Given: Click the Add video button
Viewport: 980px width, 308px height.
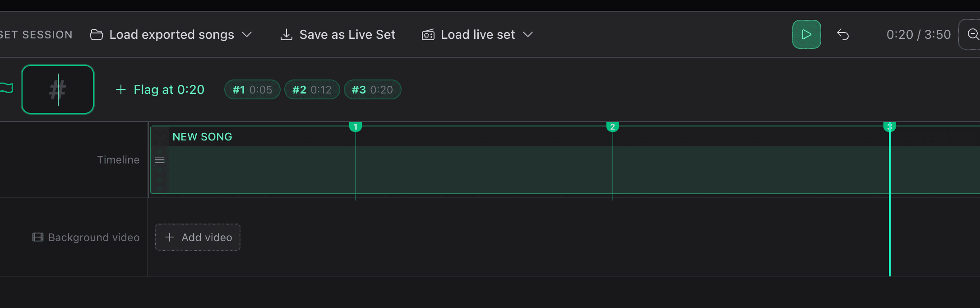Looking at the screenshot, I should pos(198,237).
